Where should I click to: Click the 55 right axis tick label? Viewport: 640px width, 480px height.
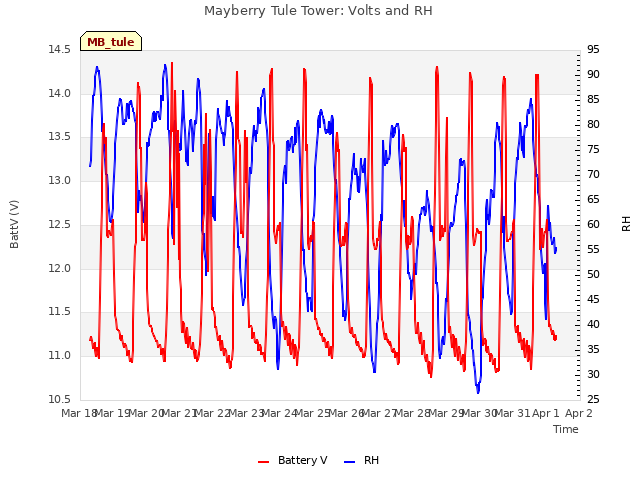point(593,249)
